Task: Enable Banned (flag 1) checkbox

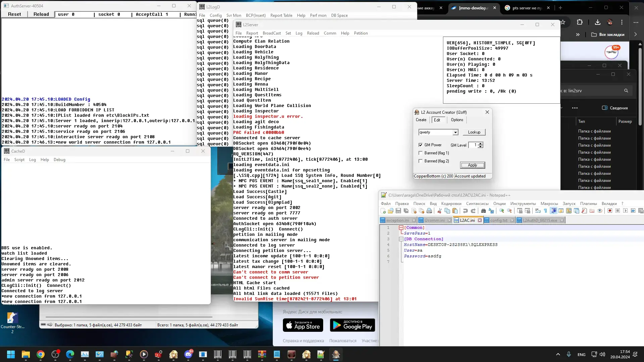Action: pos(420,153)
